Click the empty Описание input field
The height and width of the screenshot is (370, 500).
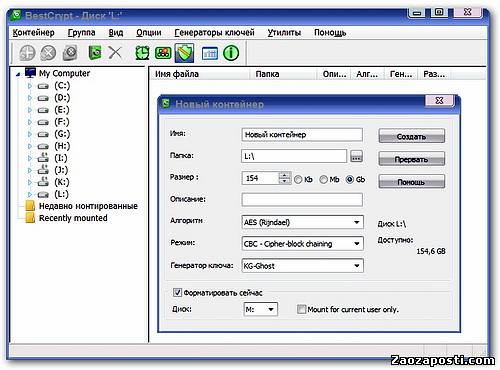click(x=302, y=199)
